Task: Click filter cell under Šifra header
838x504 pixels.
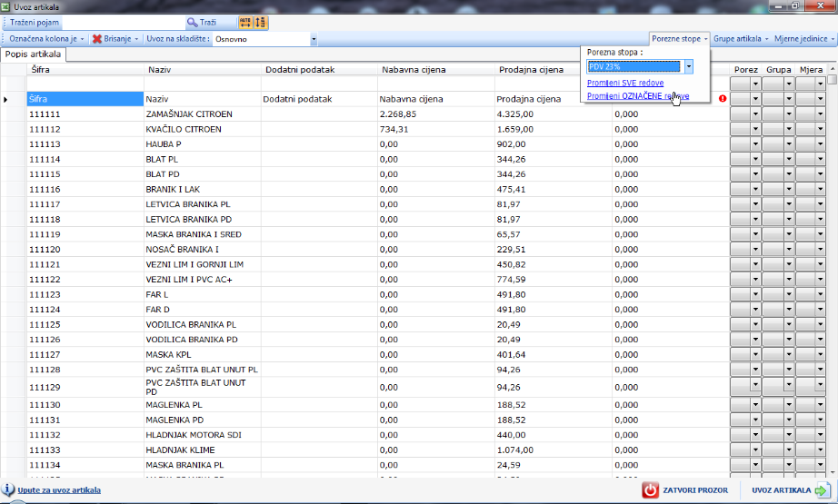Action: [85, 84]
